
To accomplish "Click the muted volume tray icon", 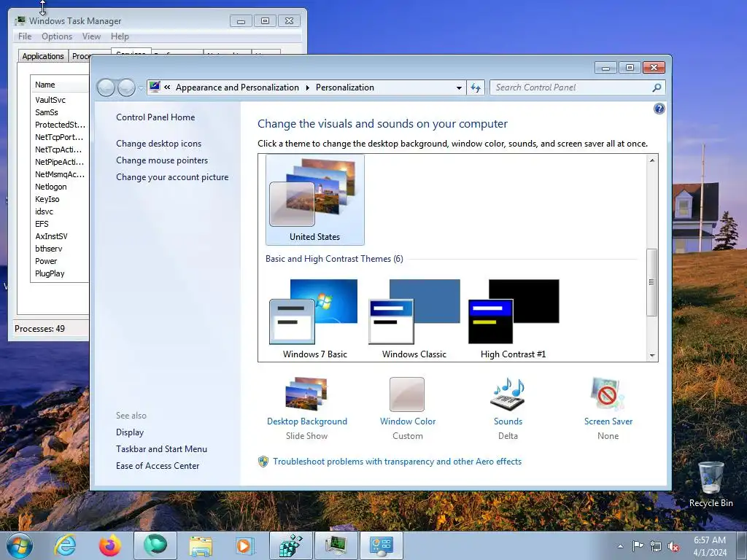I will (x=673, y=546).
